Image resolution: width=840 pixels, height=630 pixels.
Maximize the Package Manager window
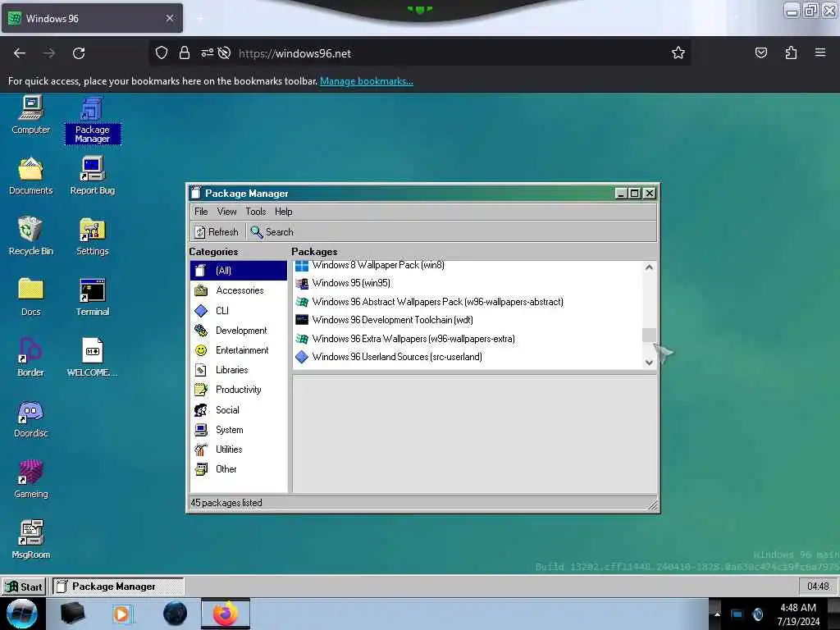point(635,194)
